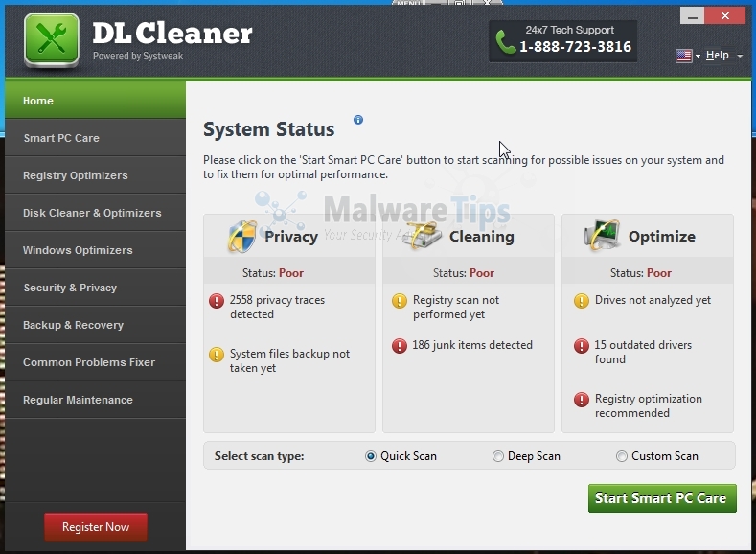Open Backup & Recovery section
756x554 pixels.
96,325
